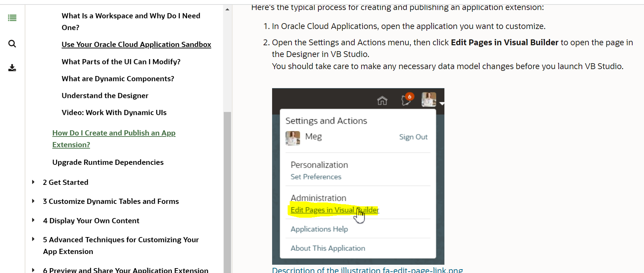
Task: Open 'Description of the illustration fa-edit-page-link.png' link
Action: 367,270
